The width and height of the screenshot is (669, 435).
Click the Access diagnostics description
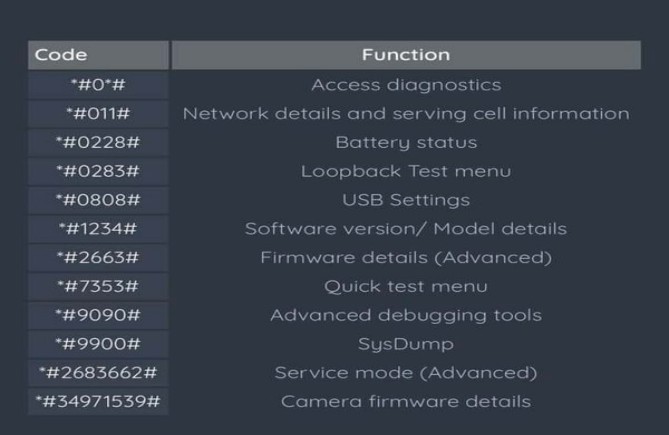pyautogui.click(x=406, y=85)
